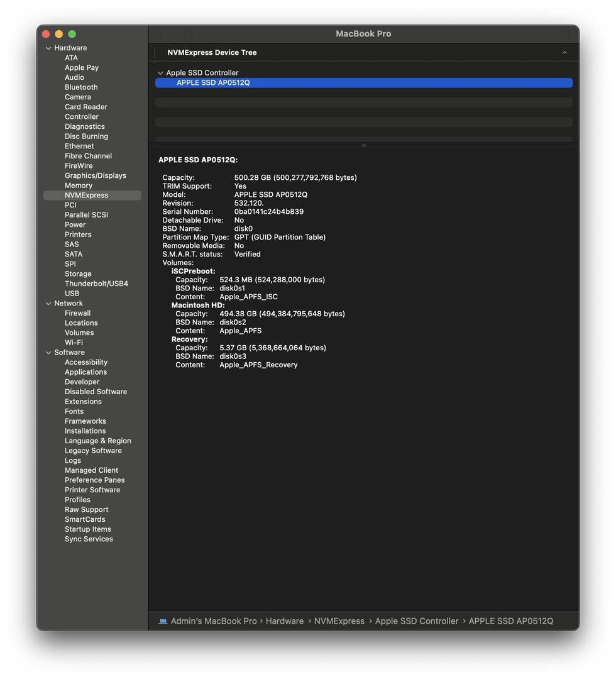Select Installations in the sidebar
Image resolution: width=616 pixels, height=679 pixels.
(x=85, y=431)
